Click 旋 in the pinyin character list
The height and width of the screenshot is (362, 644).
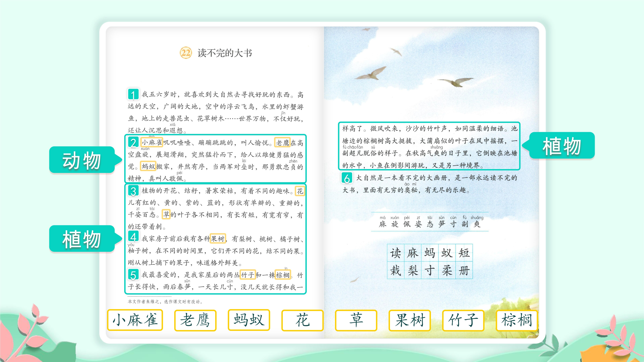click(x=395, y=224)
